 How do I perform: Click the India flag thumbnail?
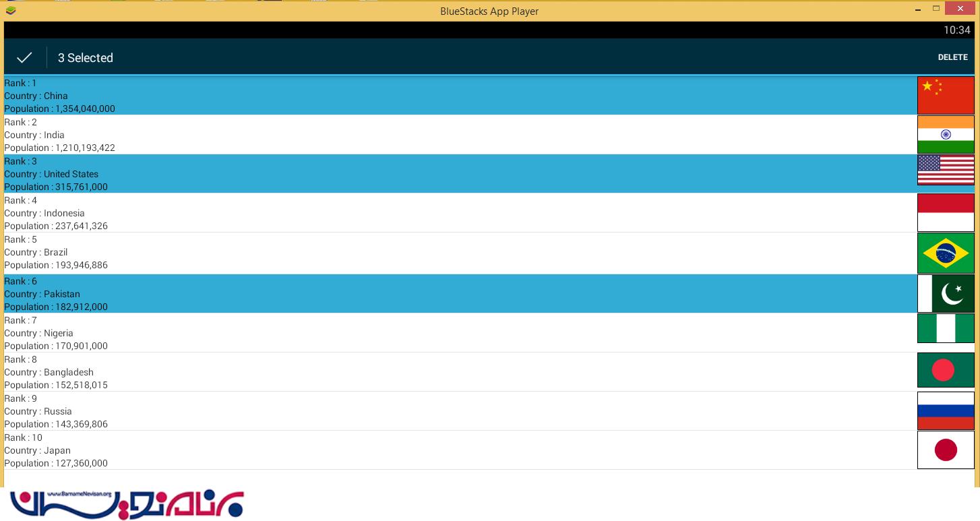coord(946,135)
